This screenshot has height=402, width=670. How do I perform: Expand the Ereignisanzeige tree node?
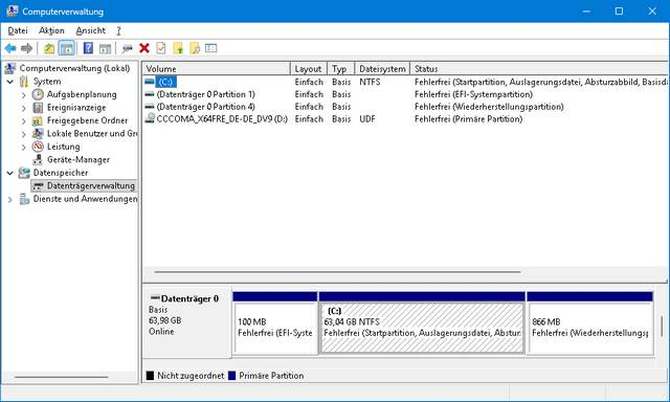click(24, 107)
